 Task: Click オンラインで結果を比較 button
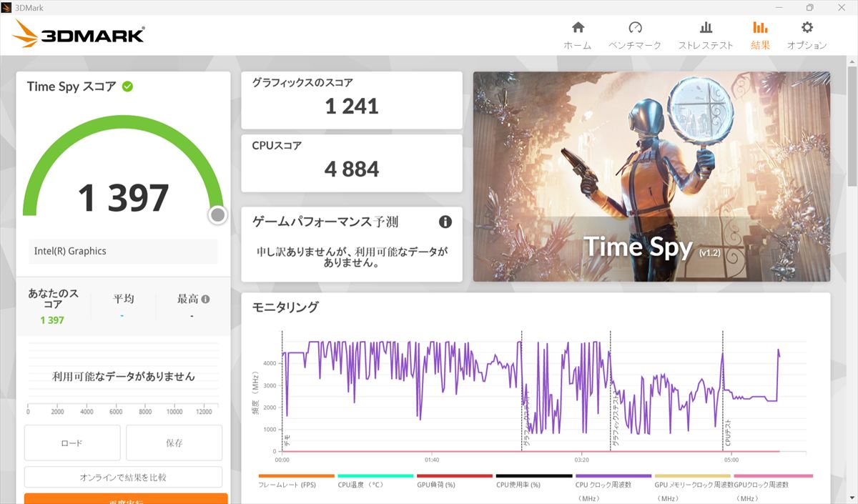tap(123, 477)
